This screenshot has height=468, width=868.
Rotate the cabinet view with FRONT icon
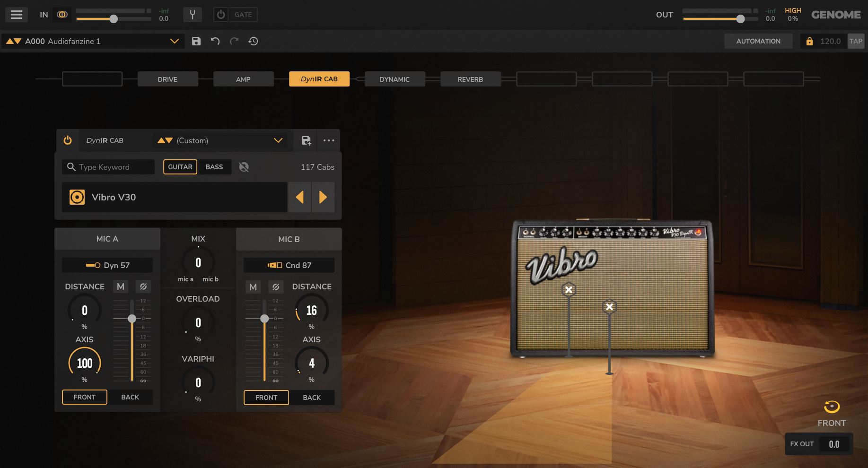tap(832, 407)
